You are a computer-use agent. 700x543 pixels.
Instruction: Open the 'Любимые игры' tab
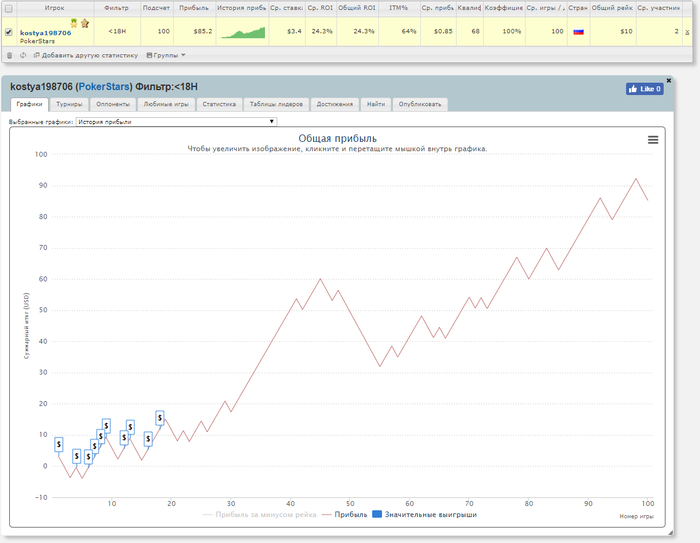tap(166, 104)
